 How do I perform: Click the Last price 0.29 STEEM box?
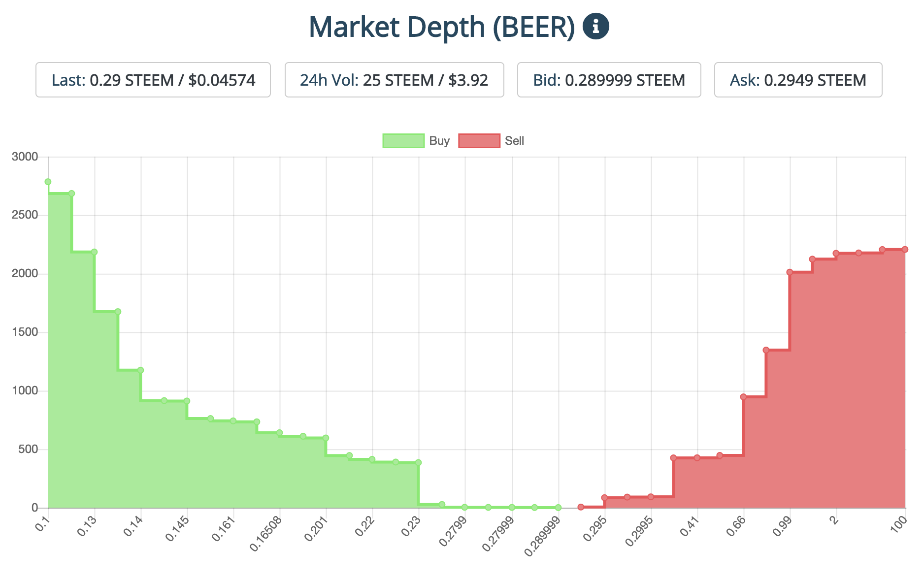(153, 80)
